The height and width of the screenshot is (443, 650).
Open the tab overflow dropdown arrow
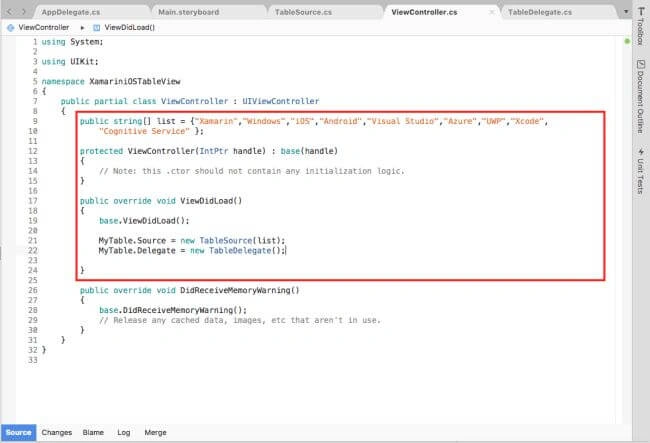pyautogui.click(x=626, y=12)
